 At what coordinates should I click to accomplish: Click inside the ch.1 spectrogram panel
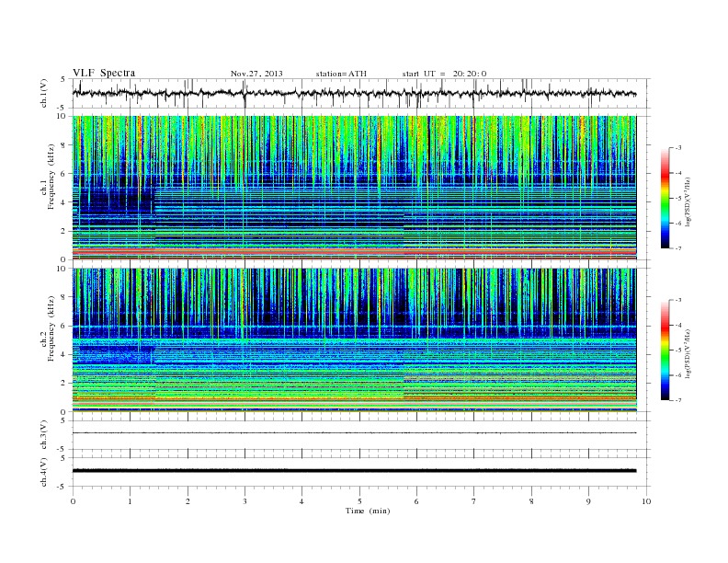(x=354, y=188)
